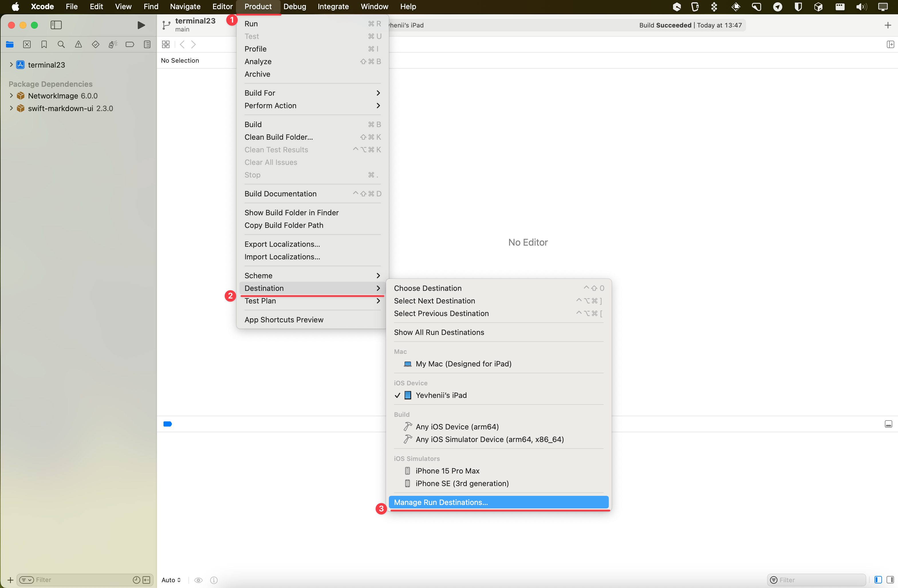Screen dimensions: 898x588
Task: Select iPhone 15 Pro Max simulator
Action: point(448,471)
